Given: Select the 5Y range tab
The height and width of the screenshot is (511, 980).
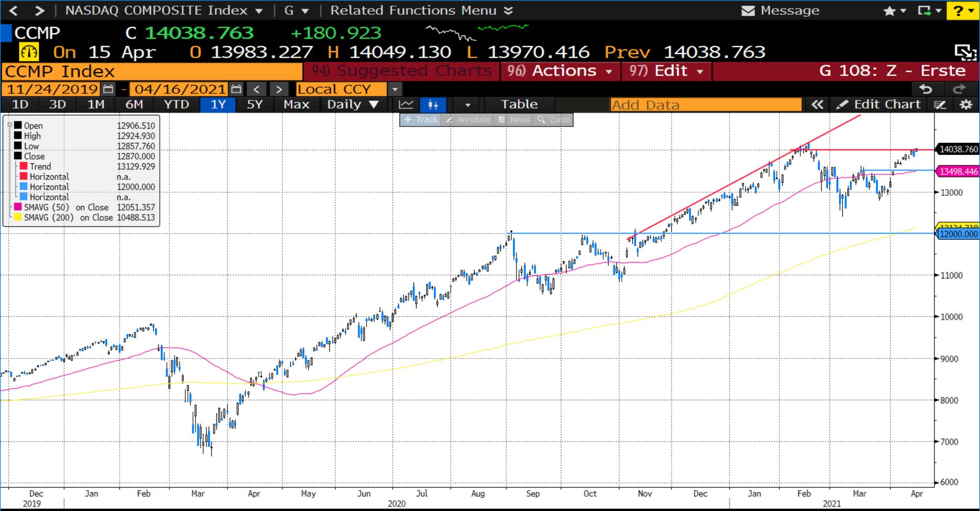Looking at the screenshot, I should pyautogui.click(x=254, y=105).
